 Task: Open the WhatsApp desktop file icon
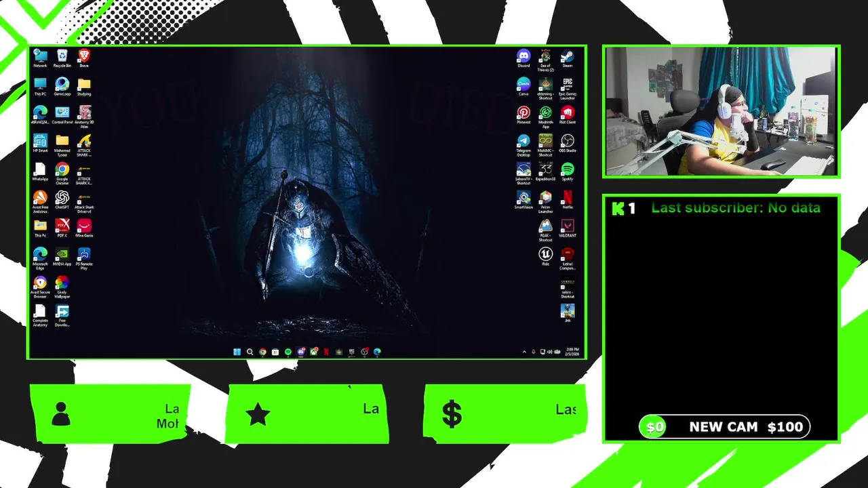click(40, 171)
